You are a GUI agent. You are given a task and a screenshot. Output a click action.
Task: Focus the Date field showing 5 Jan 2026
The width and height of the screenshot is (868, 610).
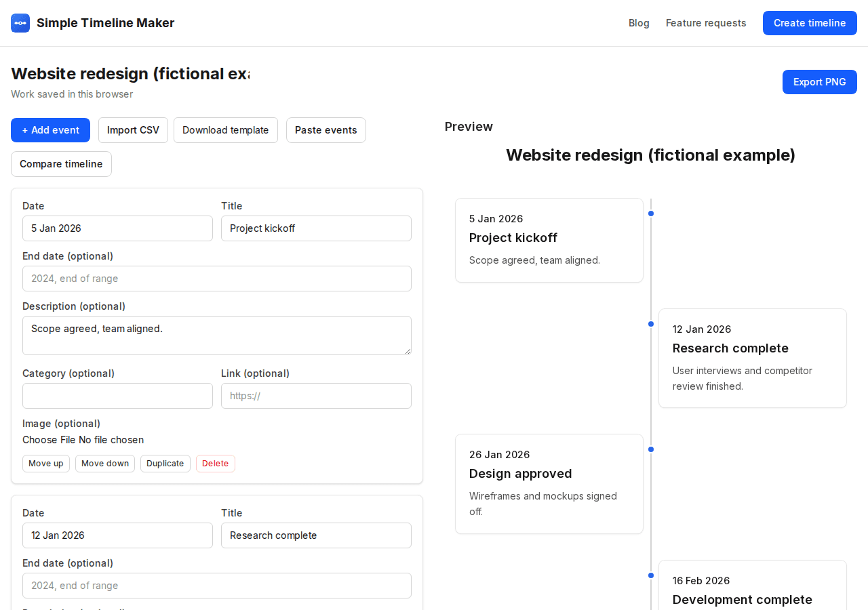(x=117, y=228)
